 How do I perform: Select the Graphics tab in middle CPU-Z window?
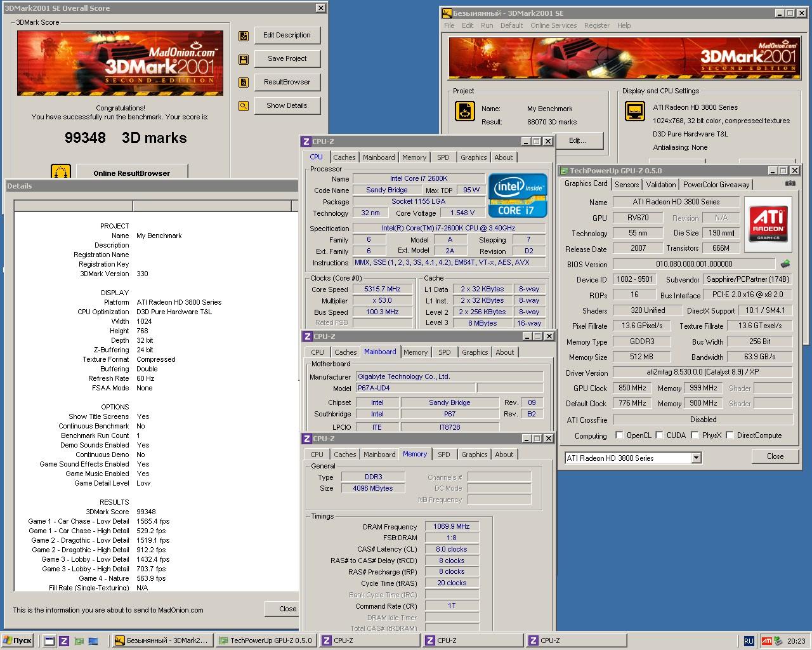[475, 352]
